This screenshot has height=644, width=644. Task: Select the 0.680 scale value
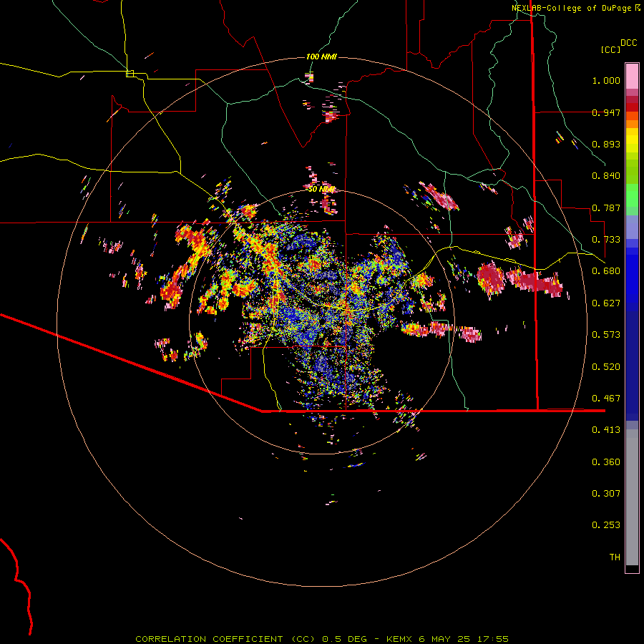[x=606, y=271]
